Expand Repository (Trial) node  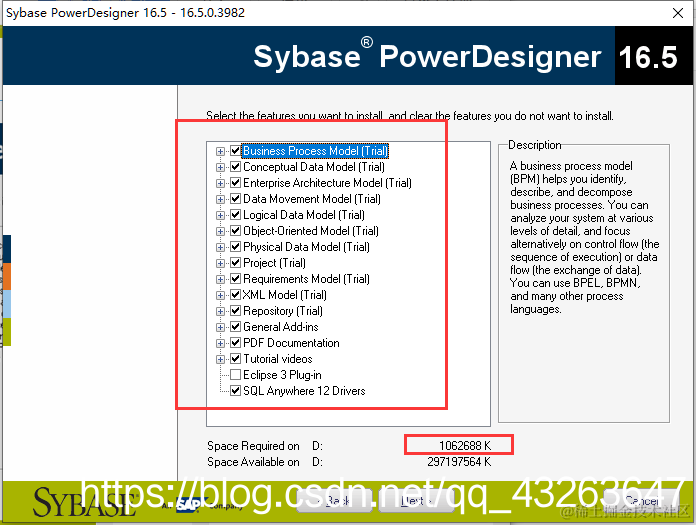220,311
